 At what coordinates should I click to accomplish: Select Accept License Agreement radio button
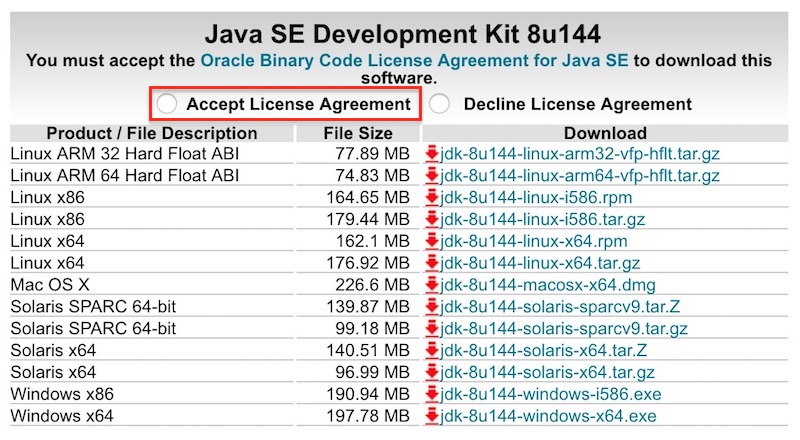167,104
